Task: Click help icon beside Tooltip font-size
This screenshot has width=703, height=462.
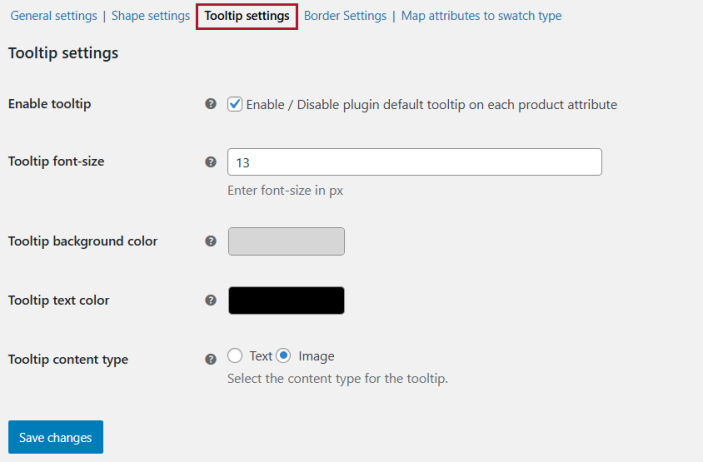Action: pos(211,162)
